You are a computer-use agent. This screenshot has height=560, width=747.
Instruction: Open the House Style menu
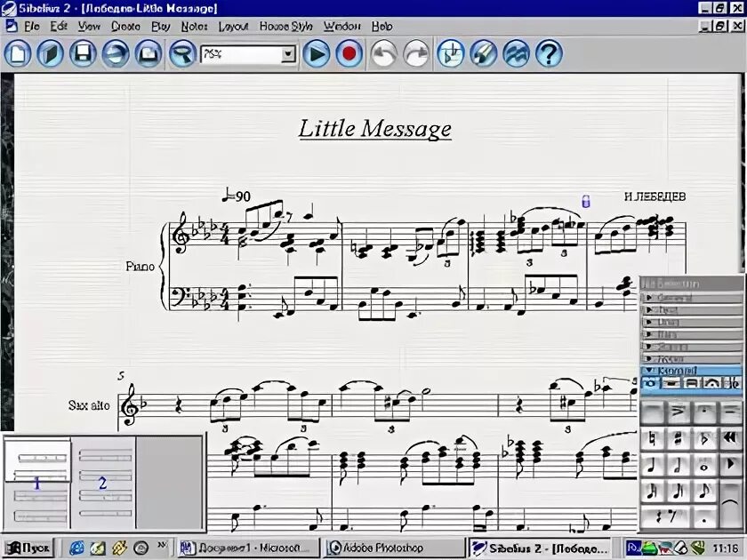[x=285, y=26]
